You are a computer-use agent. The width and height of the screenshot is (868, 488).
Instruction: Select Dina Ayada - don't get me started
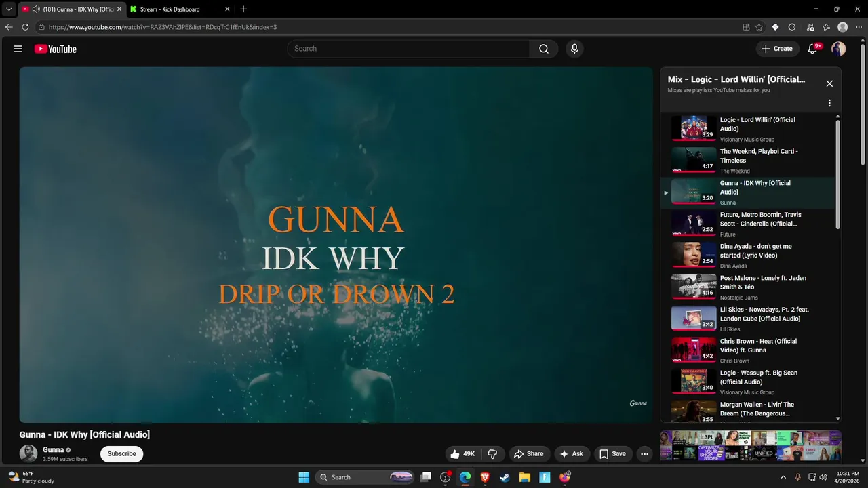click(748, 256)
